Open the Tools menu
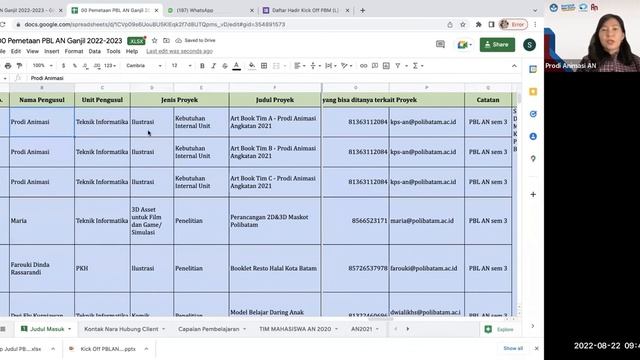The image size is (640, 360). pos(113,51)
